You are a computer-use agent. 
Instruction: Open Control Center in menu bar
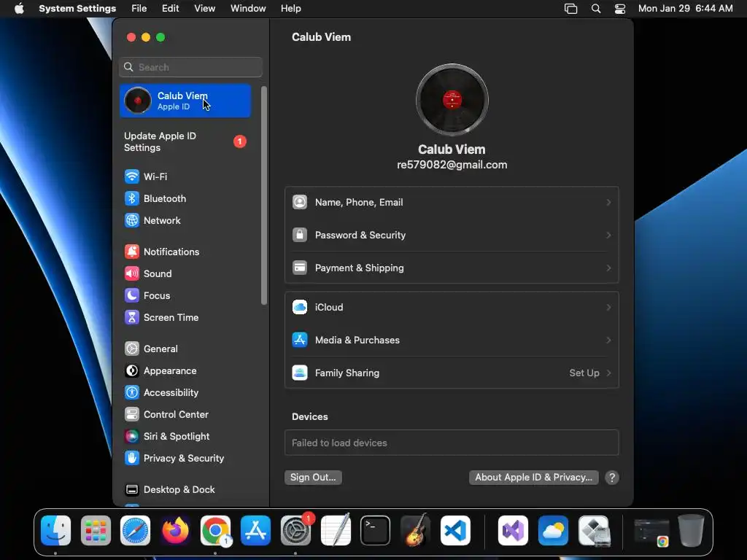pos(620,9)
